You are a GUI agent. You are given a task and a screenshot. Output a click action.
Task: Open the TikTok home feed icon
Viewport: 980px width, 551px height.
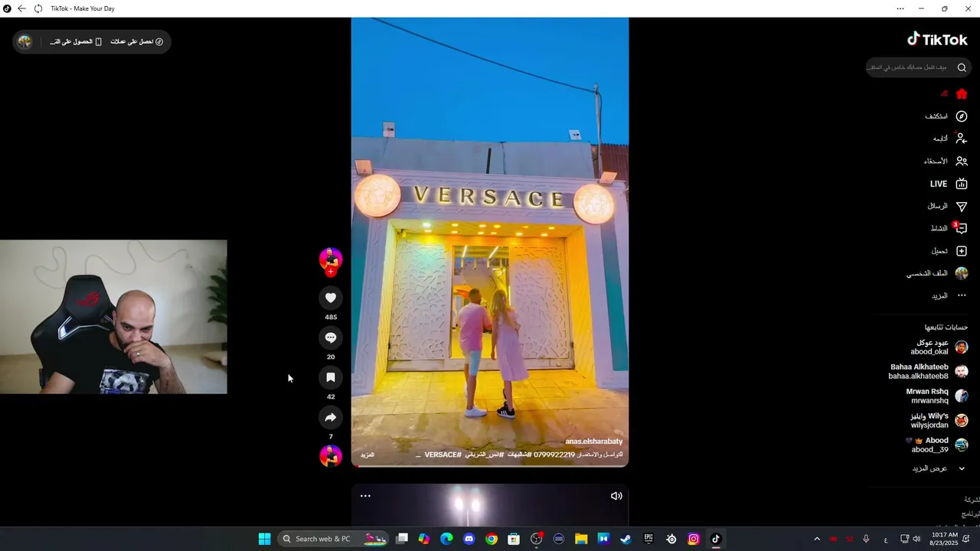[x=962, y=94]
